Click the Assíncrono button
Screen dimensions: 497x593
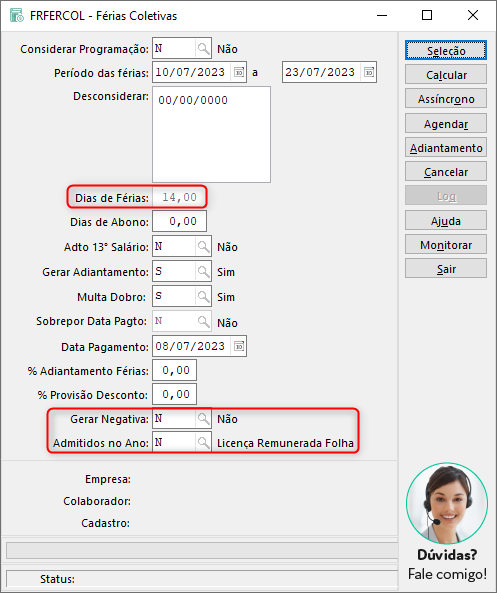446,99
